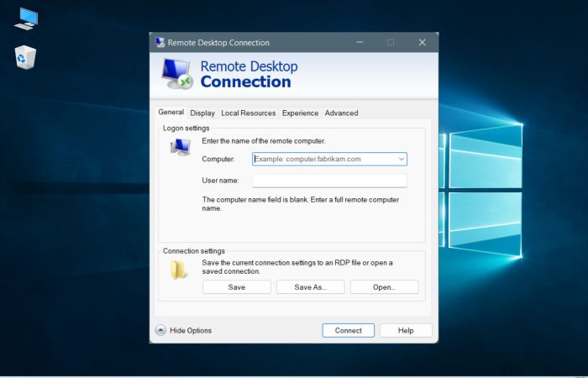Click the 'Computer:' field label
This screenshot has width=588, height=378.
tap(218, 159)
